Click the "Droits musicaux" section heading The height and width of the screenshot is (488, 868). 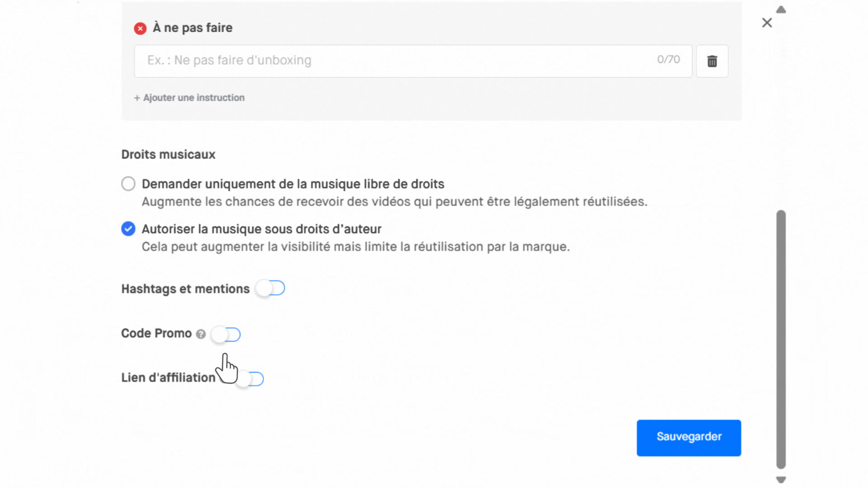tap(168, 155)
